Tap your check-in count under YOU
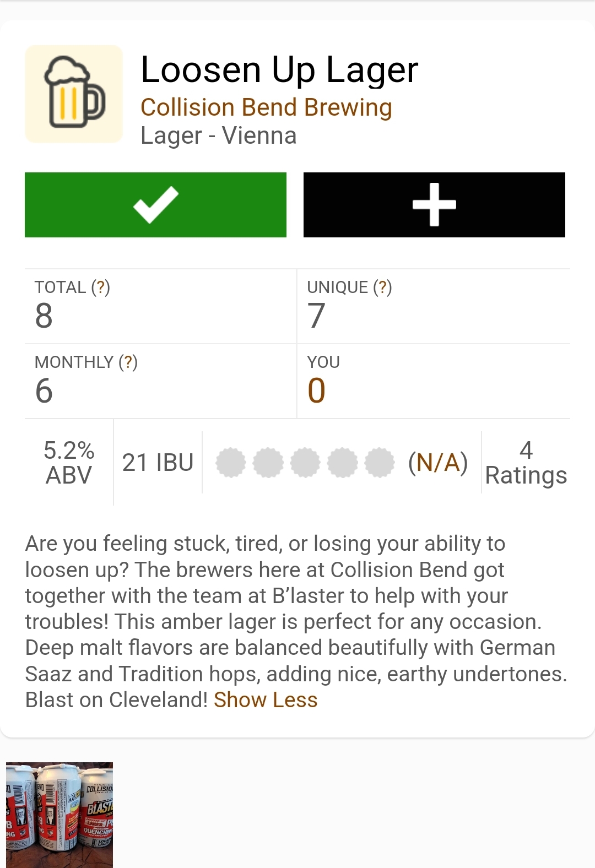This screenshot has width=595, height=868. (x=317, y=390)
